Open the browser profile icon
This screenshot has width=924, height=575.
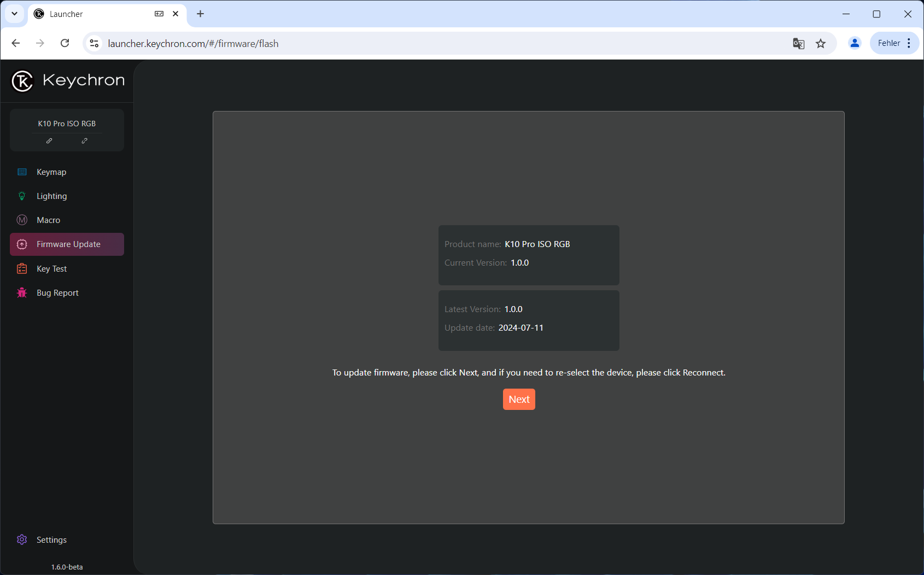(x=855, y=43)
